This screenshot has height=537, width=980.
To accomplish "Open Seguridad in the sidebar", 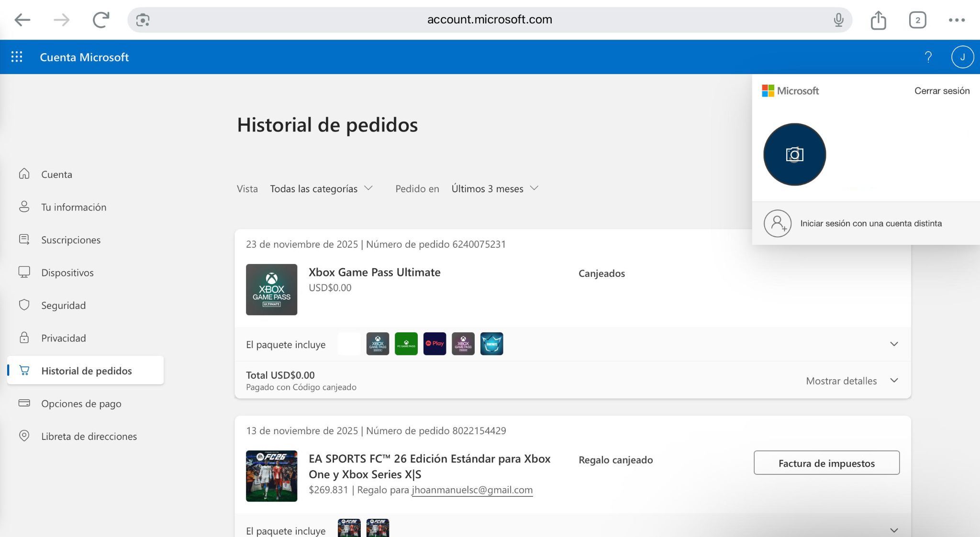I will click(x=63, y=306).
